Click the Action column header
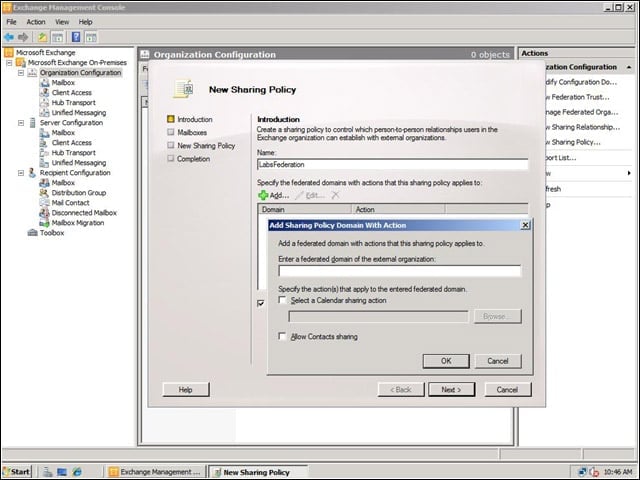640x480 pixels. click(398, 209)
